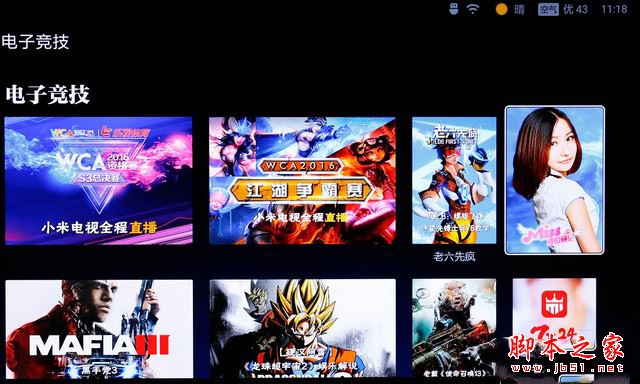Select the 老六先疯 poster card
The height and width of the screenshot is (384, 640).
[x=454, y=180]
